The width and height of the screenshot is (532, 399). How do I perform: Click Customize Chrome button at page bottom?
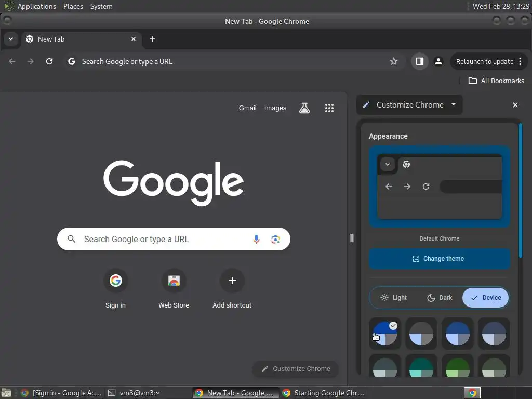[x=296, y=369]
